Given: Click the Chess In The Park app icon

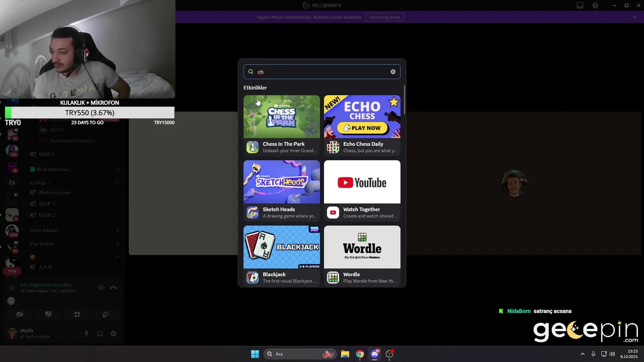Looking at the screenshot, I should 253,147.
